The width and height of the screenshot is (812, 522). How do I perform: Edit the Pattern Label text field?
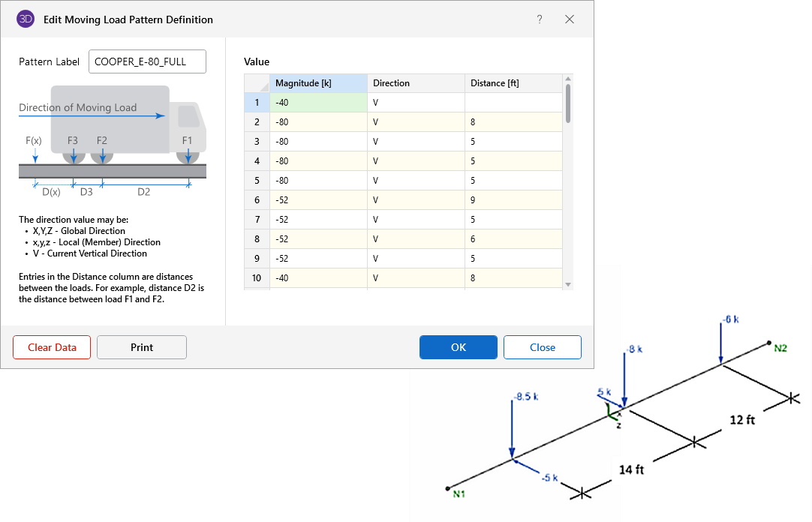coord(147,61)
